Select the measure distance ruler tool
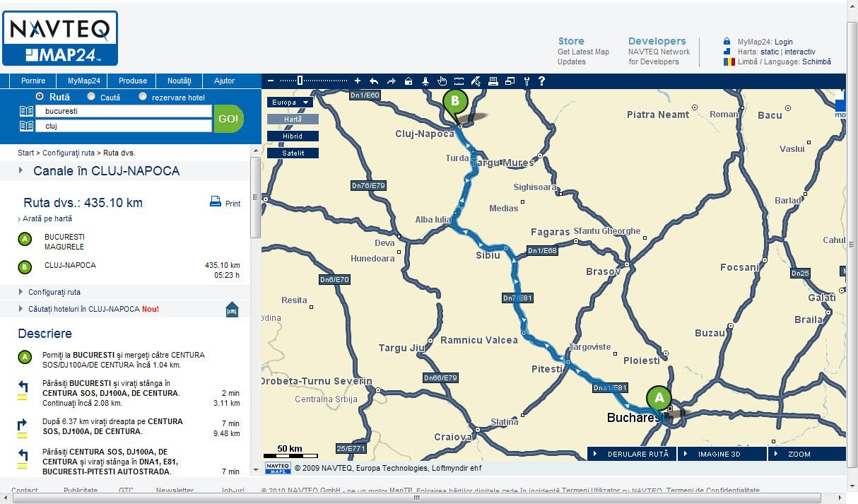Screen dimensions: 858x504 pos(459,81)
